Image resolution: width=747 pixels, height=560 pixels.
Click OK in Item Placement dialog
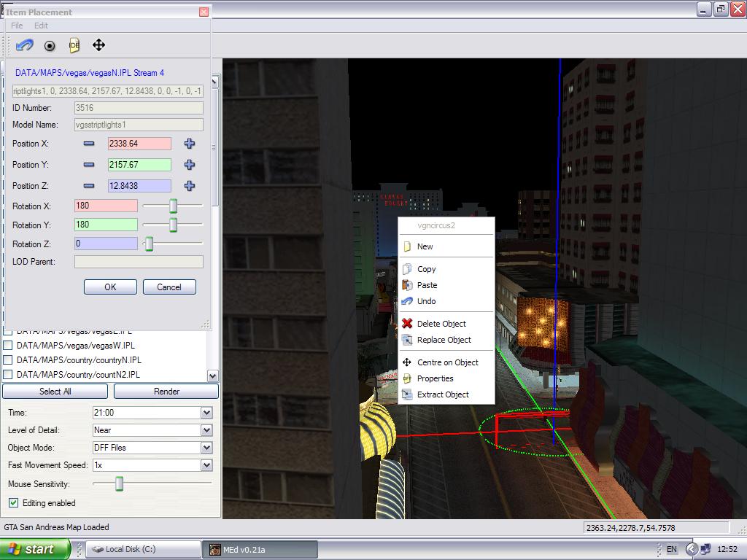tap(111, 287)
